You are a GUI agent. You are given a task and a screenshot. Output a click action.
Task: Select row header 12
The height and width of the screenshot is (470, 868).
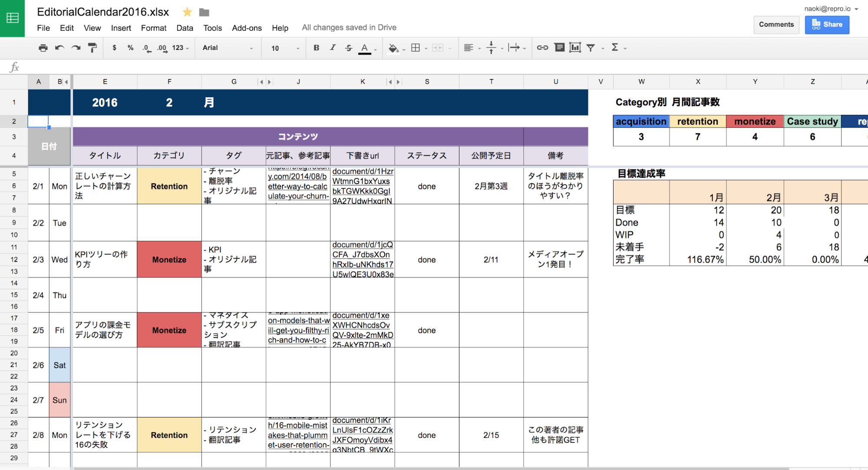[14, 260]
